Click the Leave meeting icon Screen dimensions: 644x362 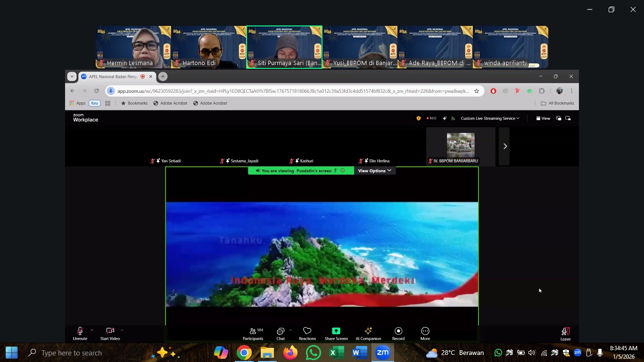point(565,331)
